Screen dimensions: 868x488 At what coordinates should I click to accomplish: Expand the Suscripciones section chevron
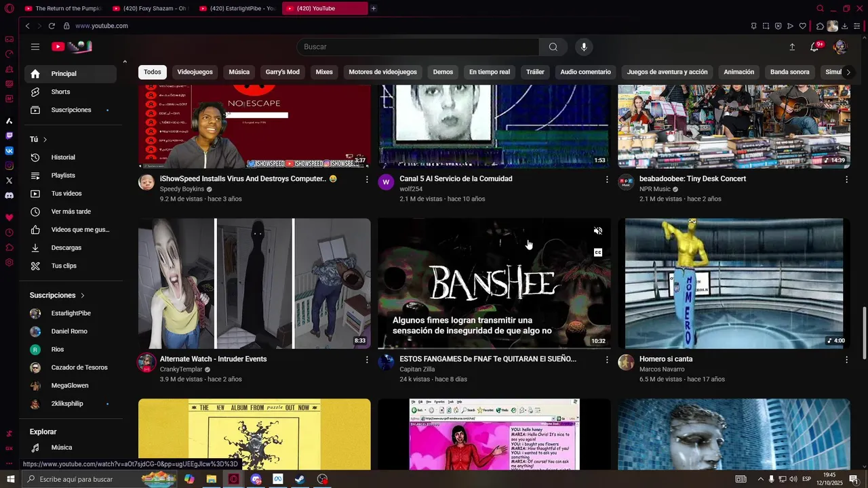click(83, 296)
